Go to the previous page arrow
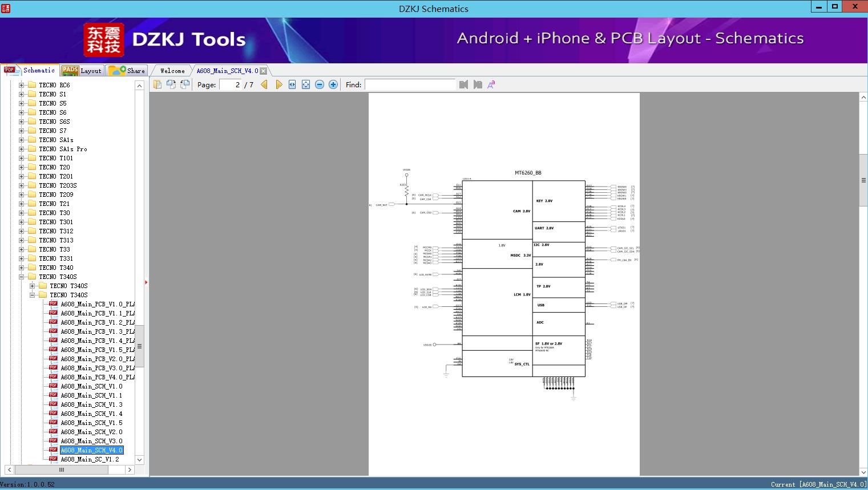This screenshot has width=868, height=490. tap(264, 84)
